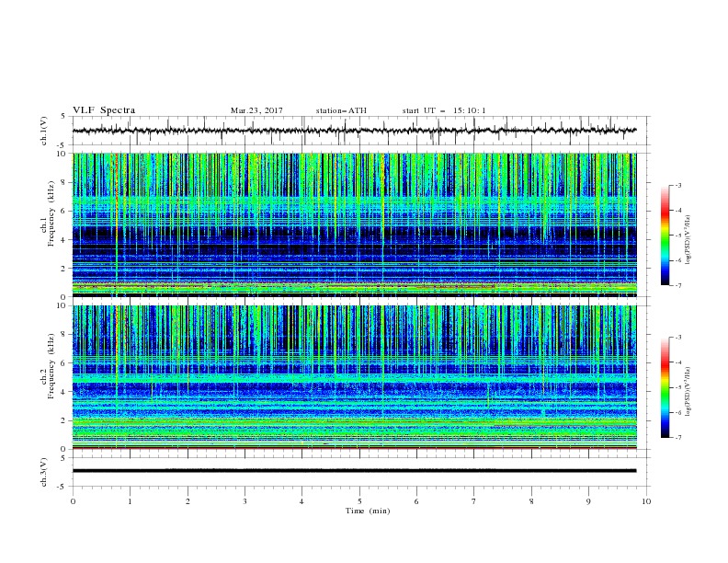The width and height of the screenshot is (728, 563).
Task: Click the ch.1 waveform trace panel
Action: click(361, 131)
